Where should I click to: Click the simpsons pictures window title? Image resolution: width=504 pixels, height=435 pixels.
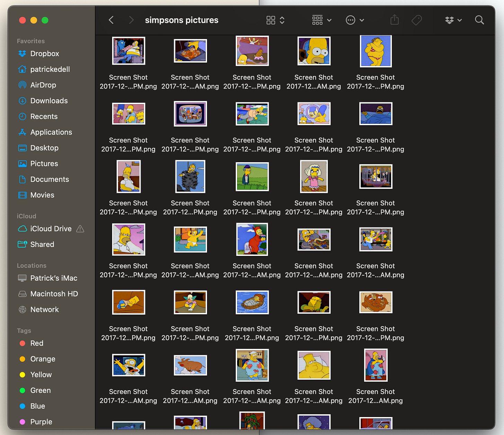(x=182, y=20)
